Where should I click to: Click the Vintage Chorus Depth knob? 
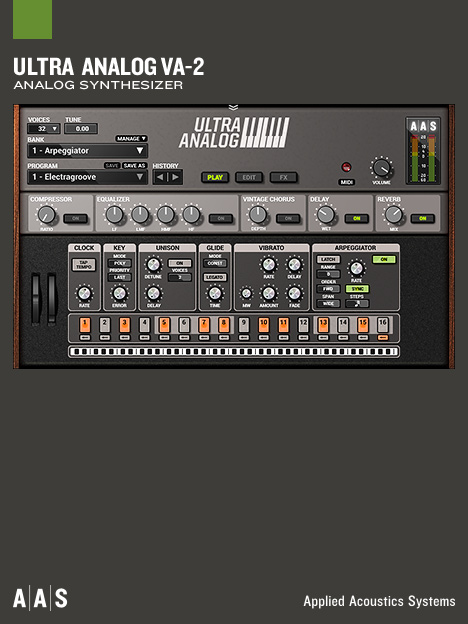[258, 214]
